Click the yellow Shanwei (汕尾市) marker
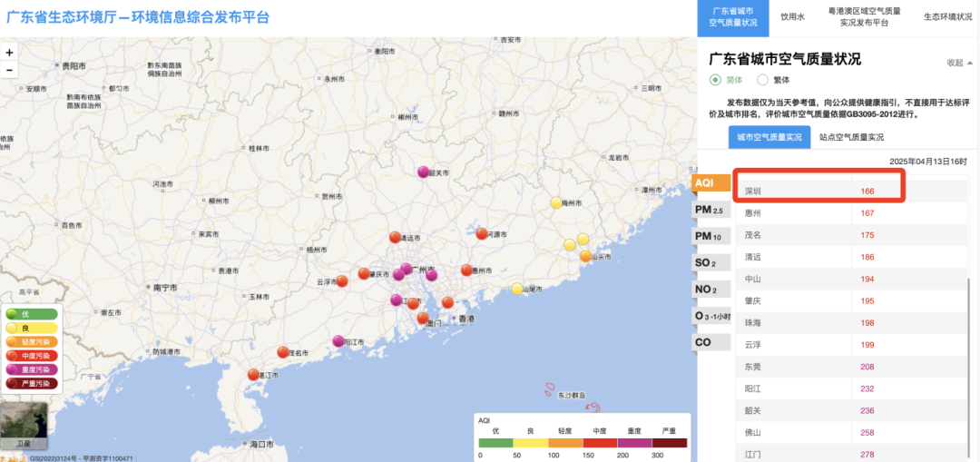980x462 pixels. (517, 289)
